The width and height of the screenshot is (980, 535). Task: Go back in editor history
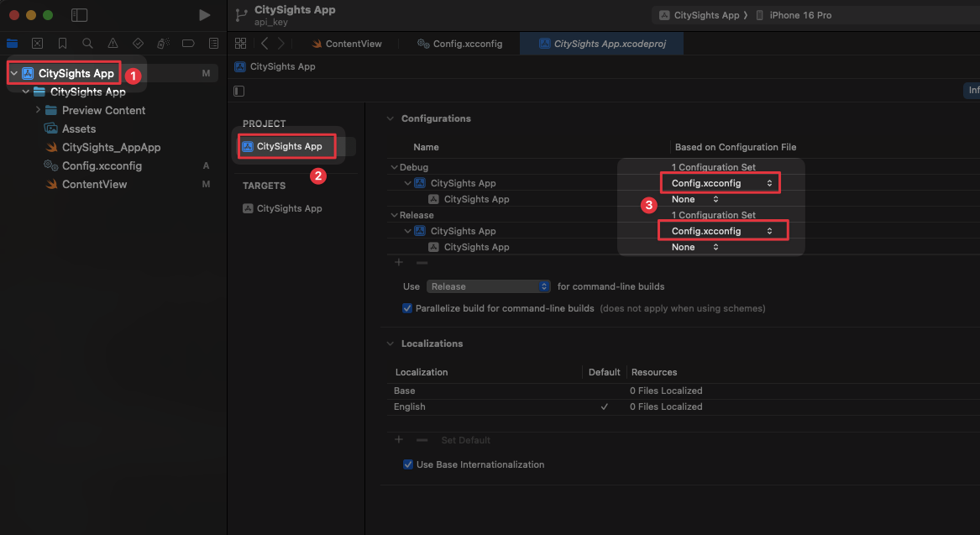tap(265, 43)
